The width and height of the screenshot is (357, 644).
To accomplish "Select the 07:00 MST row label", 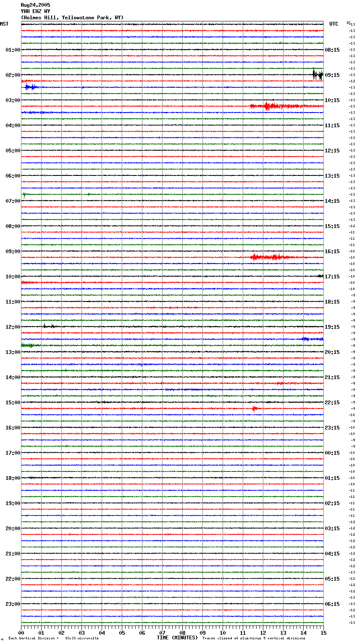I will point(13,201).
